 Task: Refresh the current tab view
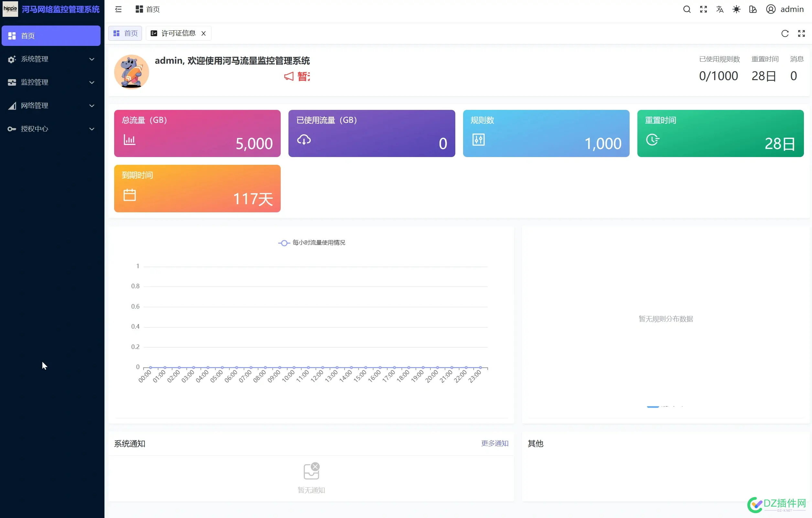coord(785,33)
